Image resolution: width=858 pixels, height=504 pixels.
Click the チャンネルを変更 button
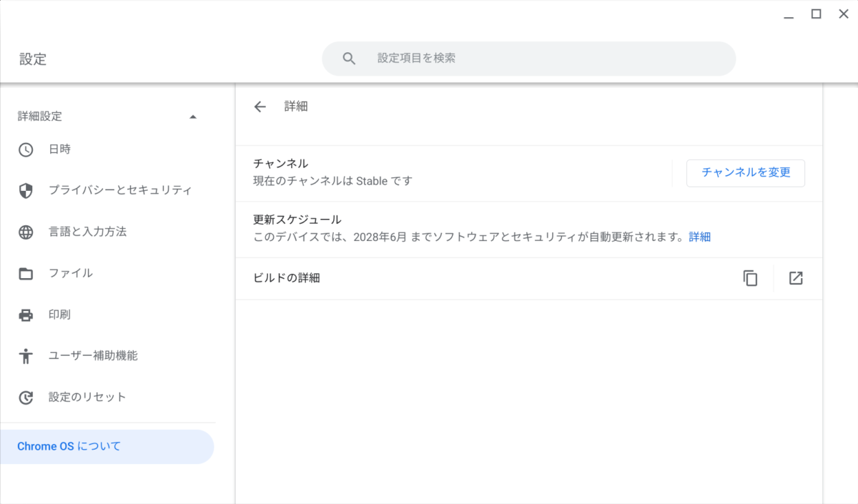pos(746,173)
